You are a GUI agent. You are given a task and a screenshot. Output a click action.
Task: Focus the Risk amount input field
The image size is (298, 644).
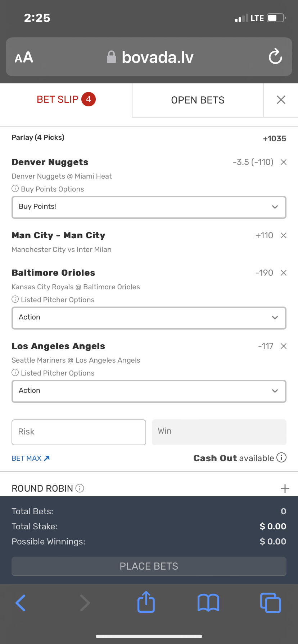click(79, 432)
